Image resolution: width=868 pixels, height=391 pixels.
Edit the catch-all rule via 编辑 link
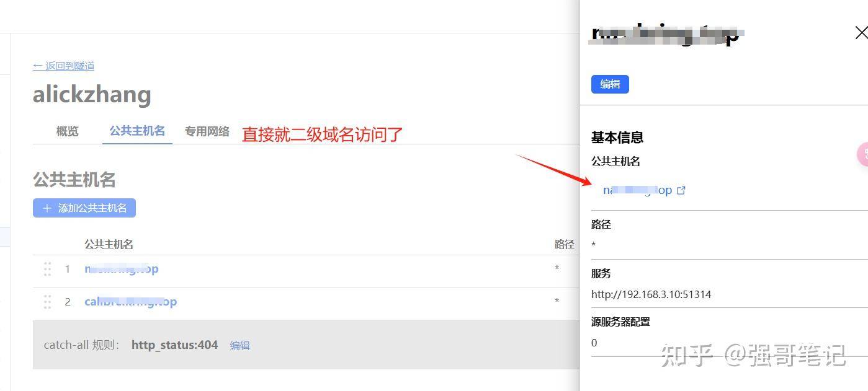point(239,345)
